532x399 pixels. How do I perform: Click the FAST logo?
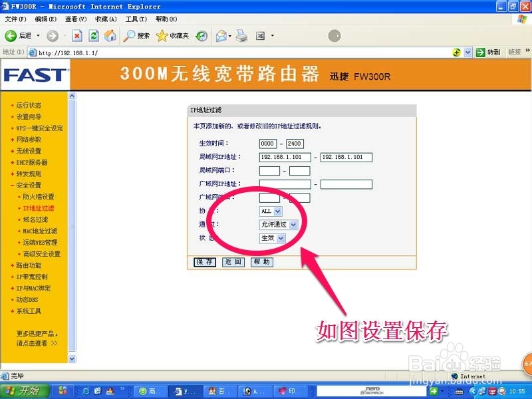click(35, 74)
